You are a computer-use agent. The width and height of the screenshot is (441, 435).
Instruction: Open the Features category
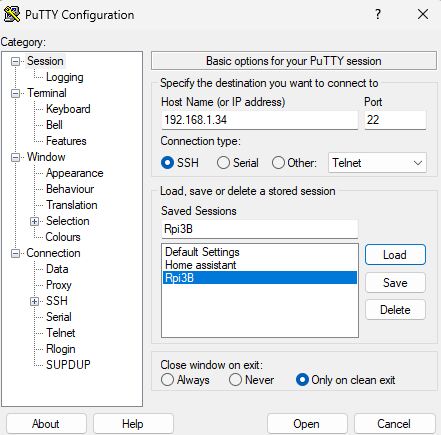(x=66, y=141)
